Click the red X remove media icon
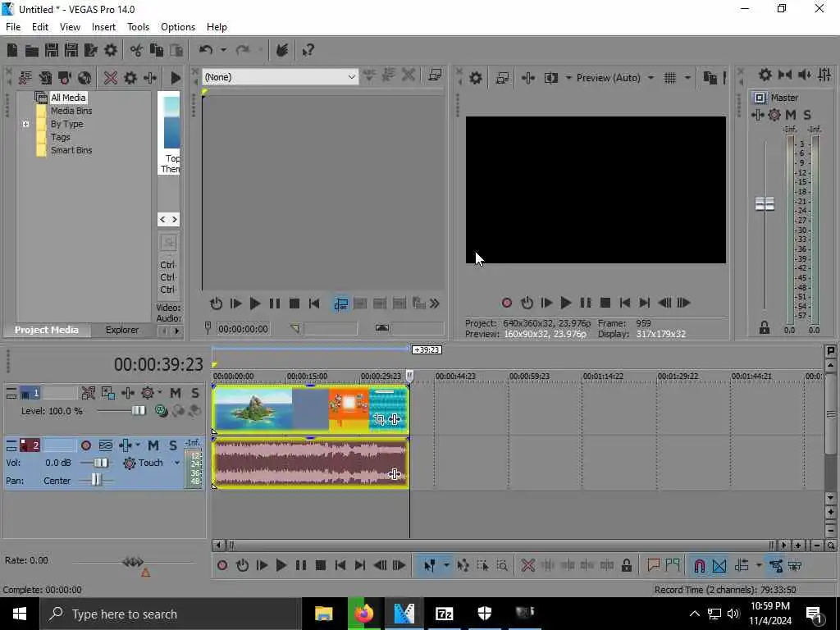 pyautogui.click(x=111, y=78)
